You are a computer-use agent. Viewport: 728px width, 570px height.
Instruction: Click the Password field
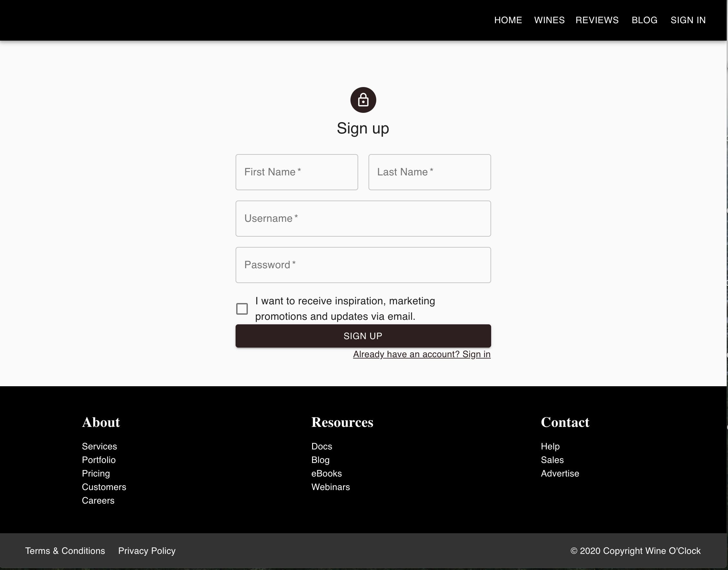(x=363, y=265)
